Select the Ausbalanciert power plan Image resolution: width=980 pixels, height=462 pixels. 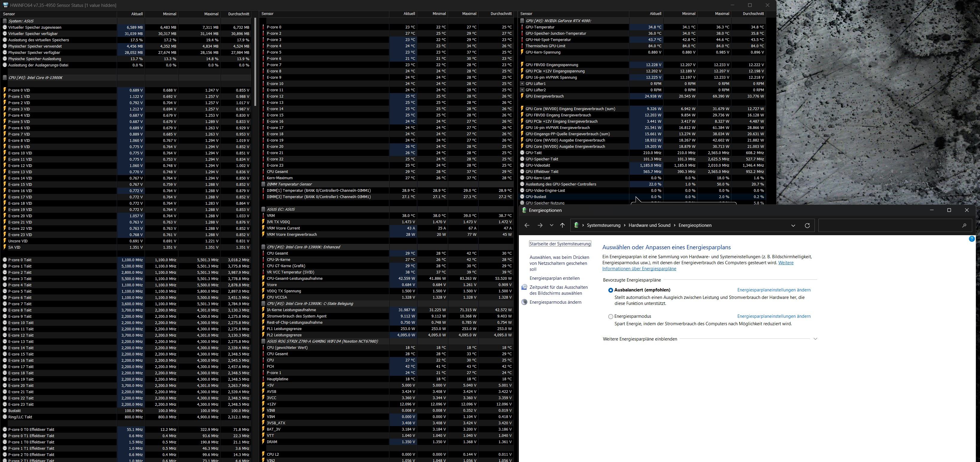tap(611, 290)
